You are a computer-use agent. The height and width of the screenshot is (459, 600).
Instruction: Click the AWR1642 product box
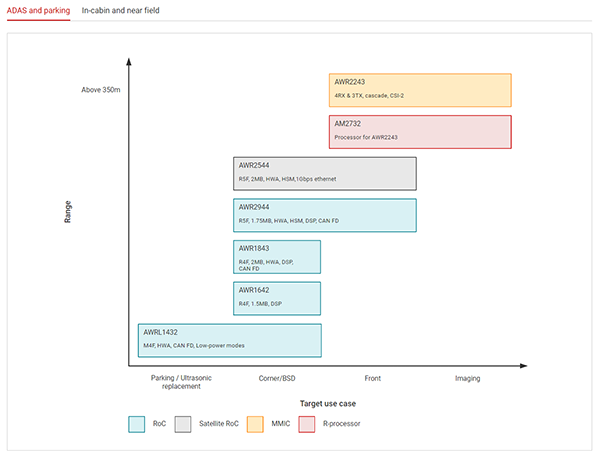coord(276,298)
